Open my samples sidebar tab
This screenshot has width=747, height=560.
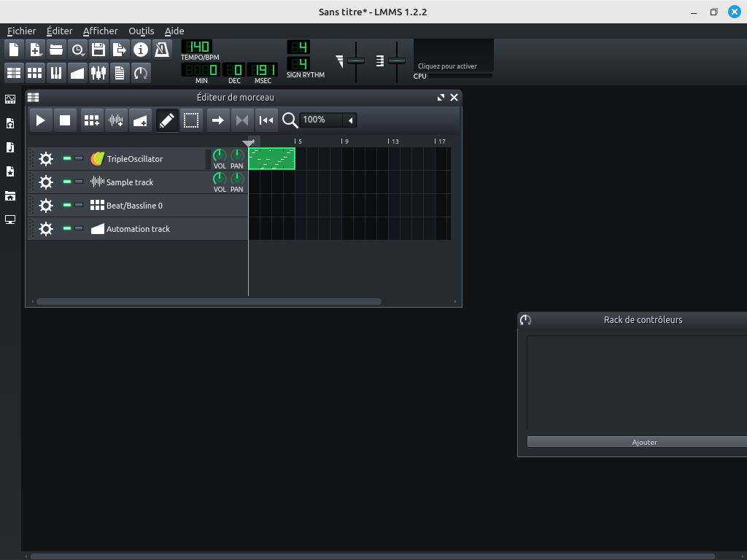point(10,147)
